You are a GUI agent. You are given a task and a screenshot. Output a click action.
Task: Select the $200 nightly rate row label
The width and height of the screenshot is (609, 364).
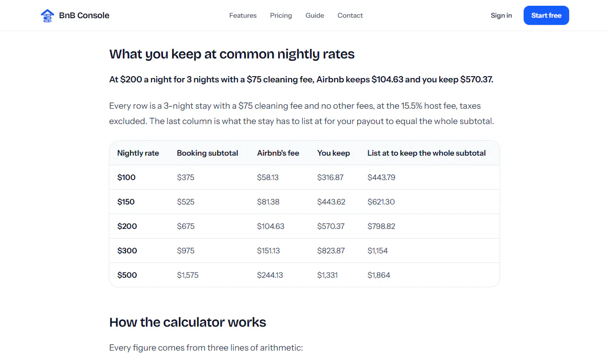click(127, 226)
